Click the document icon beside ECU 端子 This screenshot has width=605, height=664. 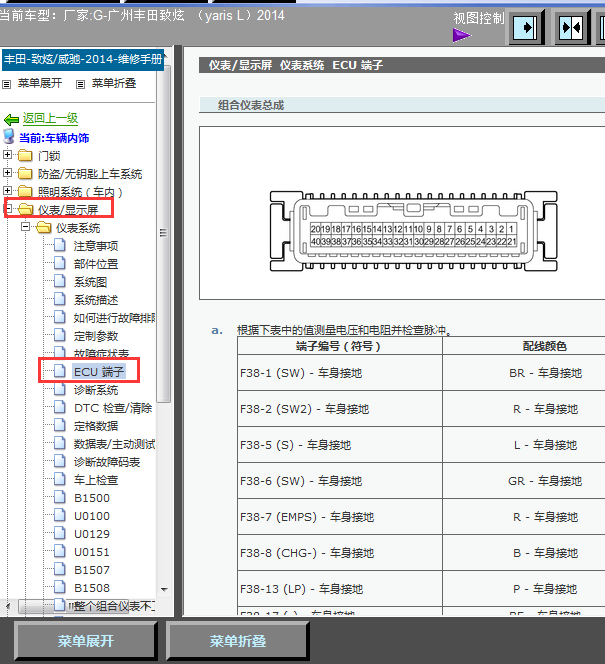(x=60, y=371)
